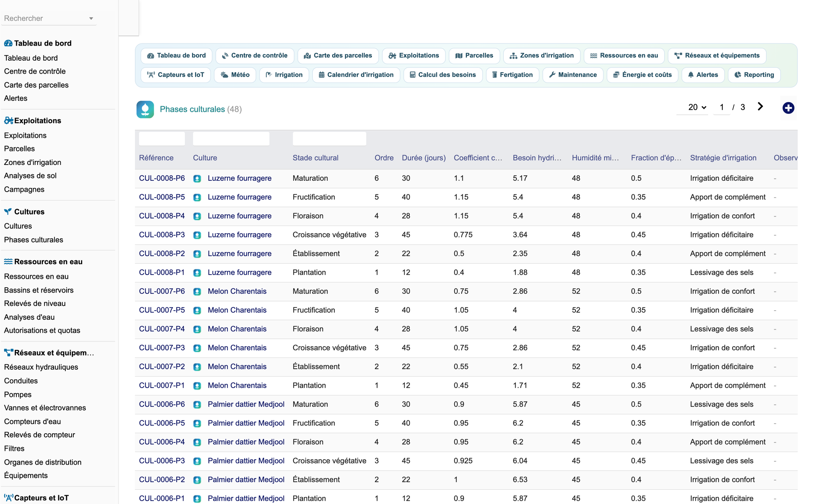Open Analyses de sol in sidebar
815x504 pixels.
click(30, 176)
